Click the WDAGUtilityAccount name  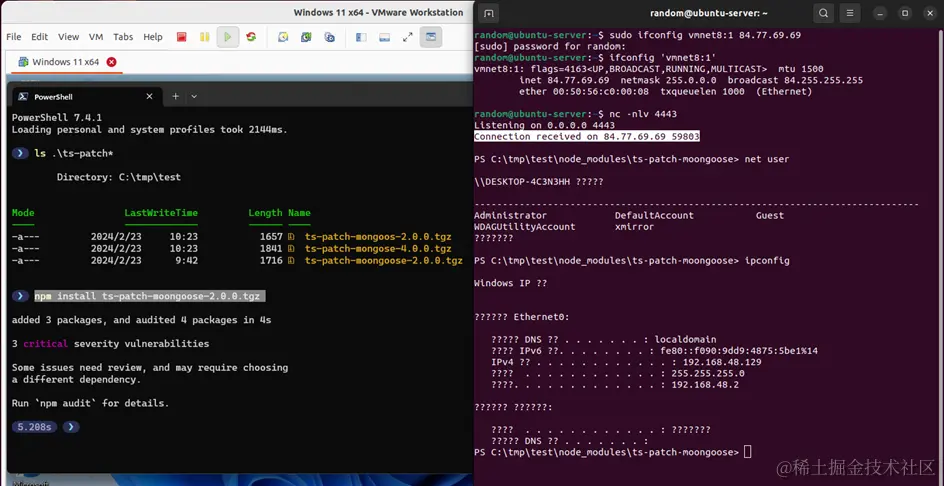pos(524,227)
